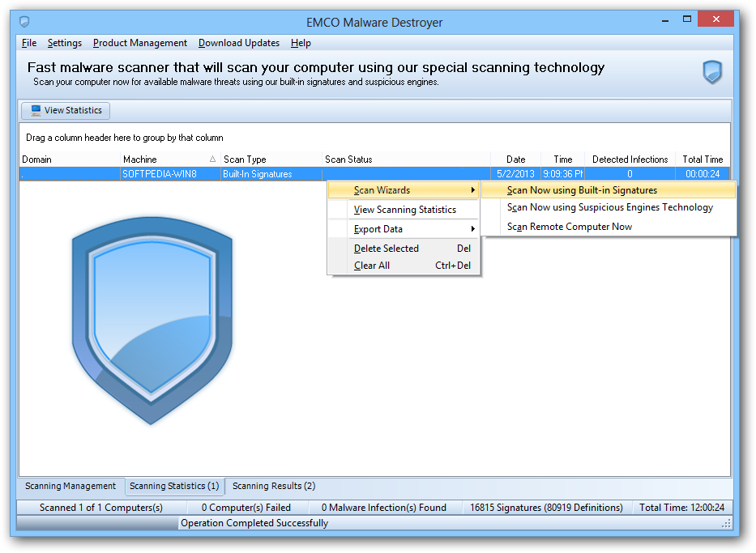Click the 0 Computer(s) Failed status entry

(x=246, y=508)
